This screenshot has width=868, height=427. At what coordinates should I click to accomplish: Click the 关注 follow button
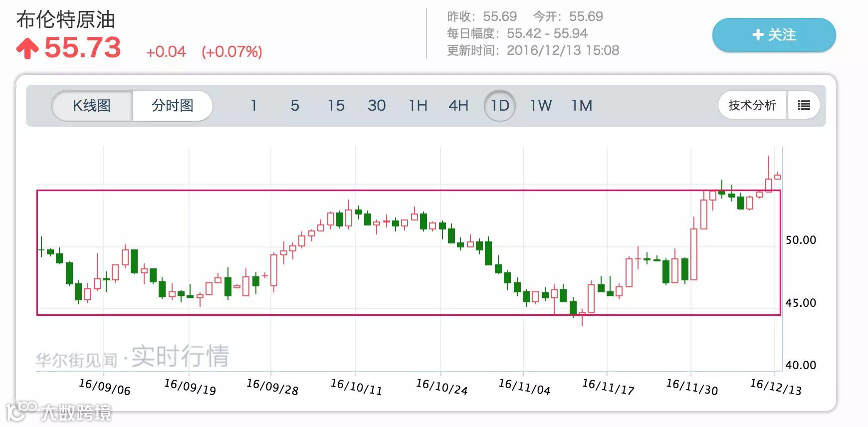(774, 35)
